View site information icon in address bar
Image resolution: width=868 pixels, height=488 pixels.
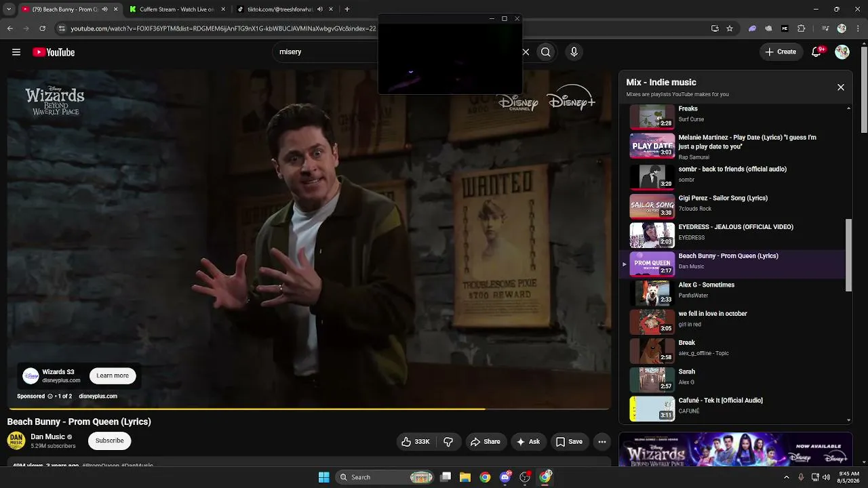click(62, 28)
